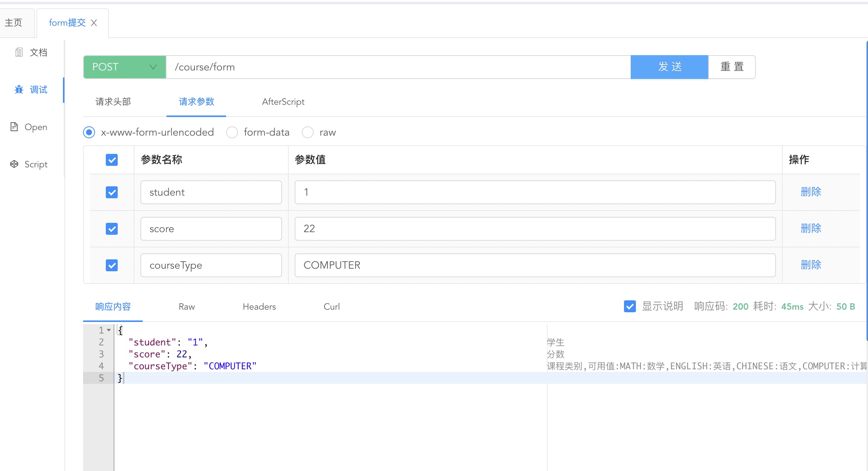Click the file icon beside Open
The width and height of the screenshot is (868, 471).
click(14, 127)
